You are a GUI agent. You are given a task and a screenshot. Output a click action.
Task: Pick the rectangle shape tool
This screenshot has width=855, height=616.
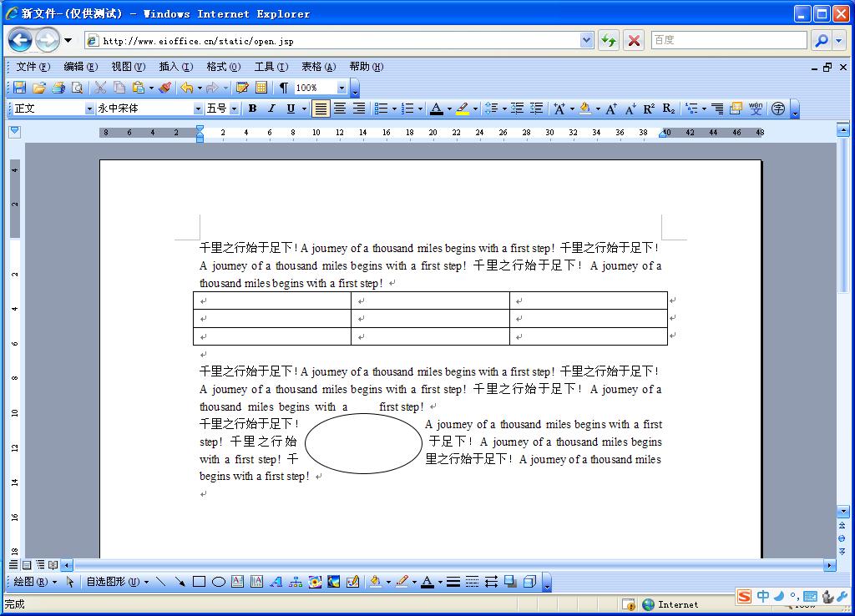199,582
